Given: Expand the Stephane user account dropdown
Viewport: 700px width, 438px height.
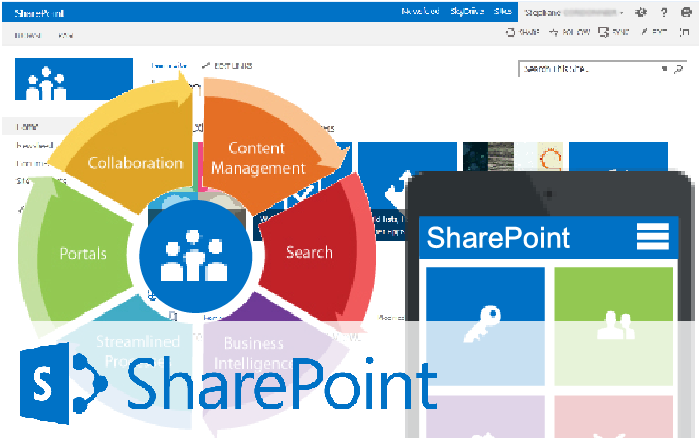Looking at the screenshot, I should (621, 13).
